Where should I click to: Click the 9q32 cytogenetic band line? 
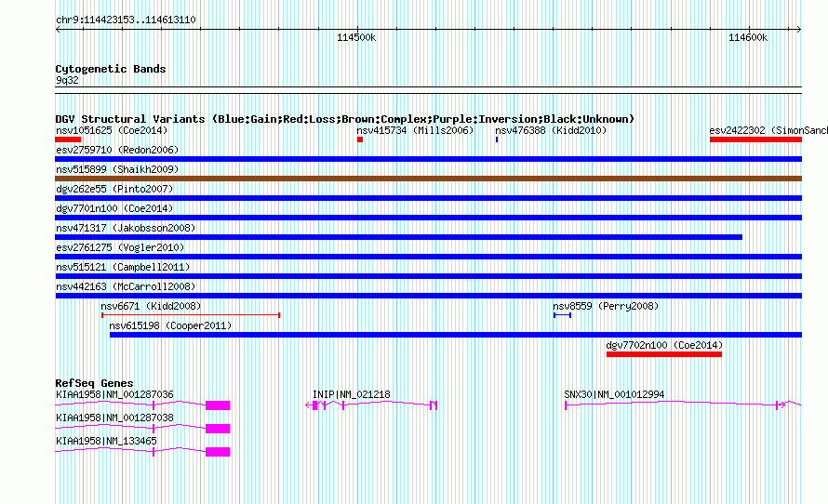(x=428, y=90)
